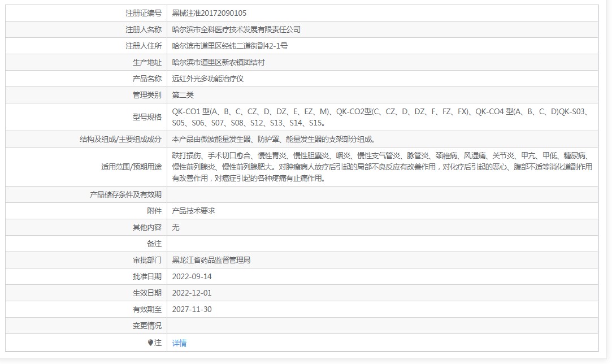
Task: Click the 有效期至 label
Action: (x=147, y=309)
